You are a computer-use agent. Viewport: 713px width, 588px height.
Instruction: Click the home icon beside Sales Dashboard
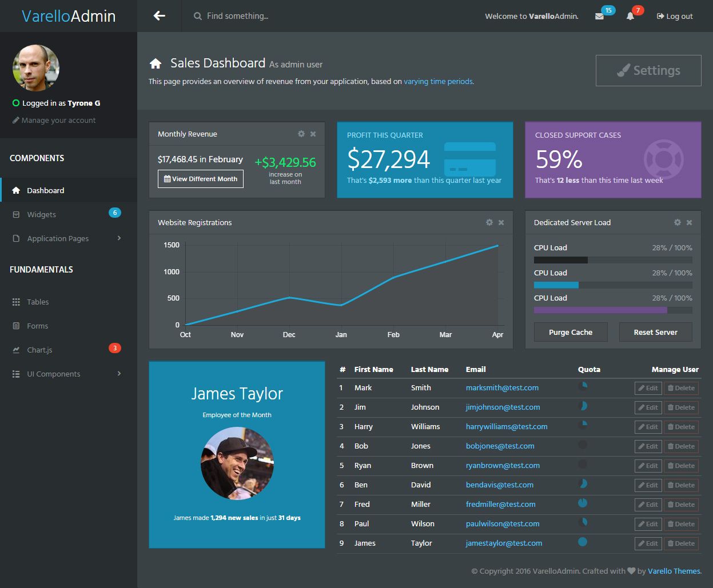(x=156, y=63)
